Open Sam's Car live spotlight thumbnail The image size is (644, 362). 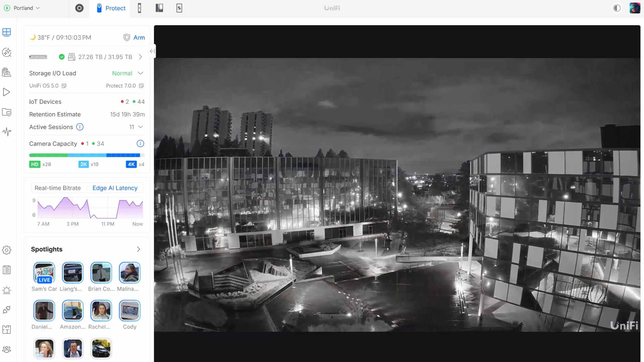click(x=44, y=273)
